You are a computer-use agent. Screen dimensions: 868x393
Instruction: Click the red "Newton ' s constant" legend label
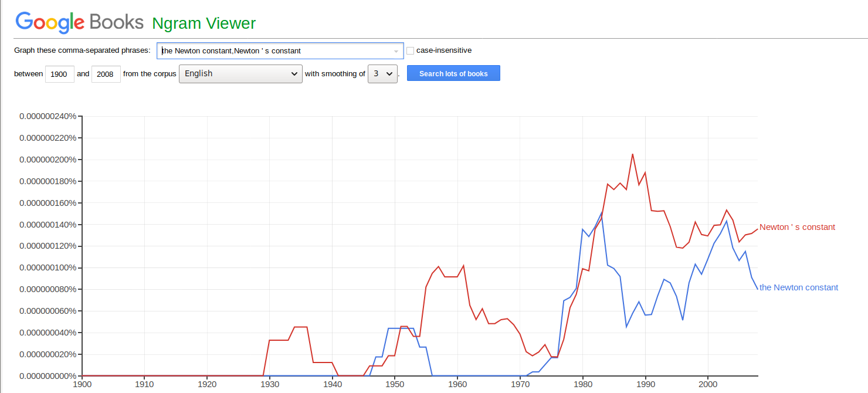(797, 227)
